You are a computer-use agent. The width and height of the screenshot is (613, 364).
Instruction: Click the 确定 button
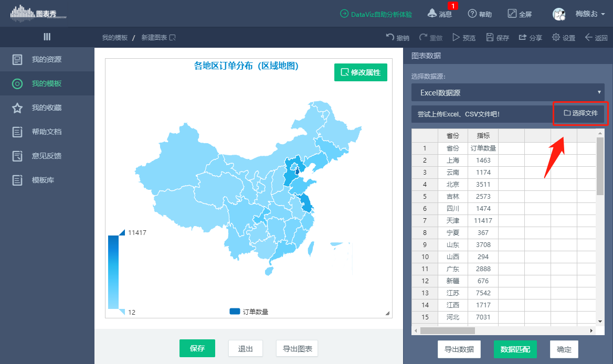[564, 349]
